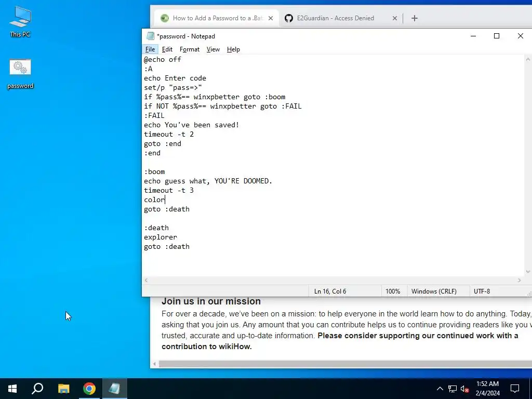532x399 pixels.
Task: Open the View menu in Notepad
Action: coord(213,49)
